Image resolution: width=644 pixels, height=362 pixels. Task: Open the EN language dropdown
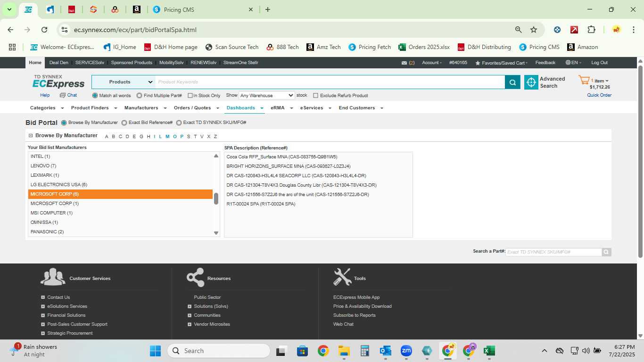(573, 63)
